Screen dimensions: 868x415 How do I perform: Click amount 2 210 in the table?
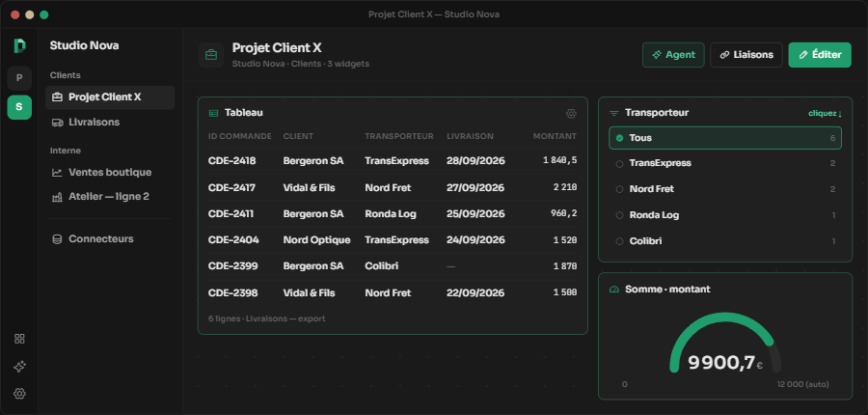click(565, 188)
